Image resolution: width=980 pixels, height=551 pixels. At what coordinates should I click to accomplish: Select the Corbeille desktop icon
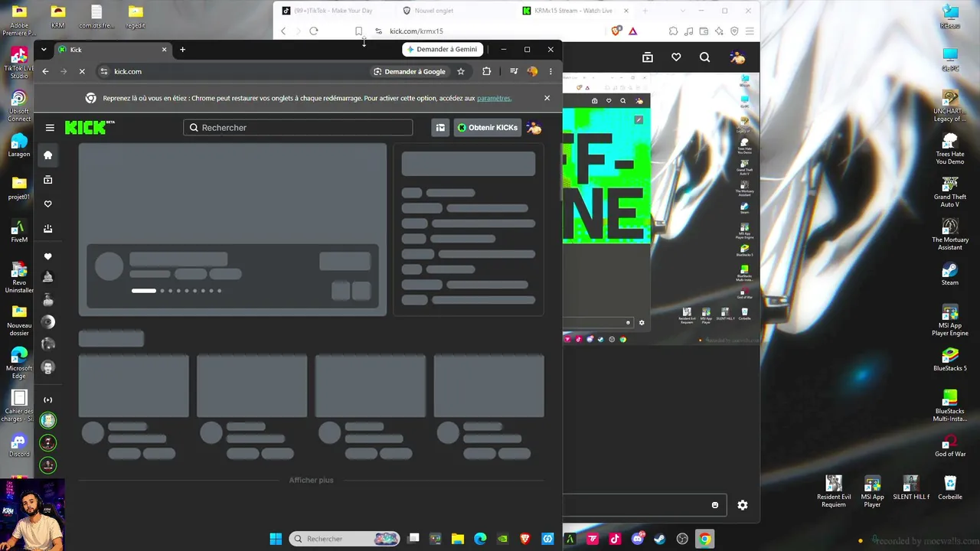950,487
